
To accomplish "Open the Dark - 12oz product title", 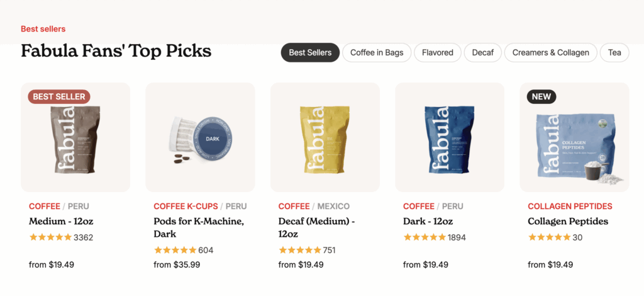I will tap(428, 222).
